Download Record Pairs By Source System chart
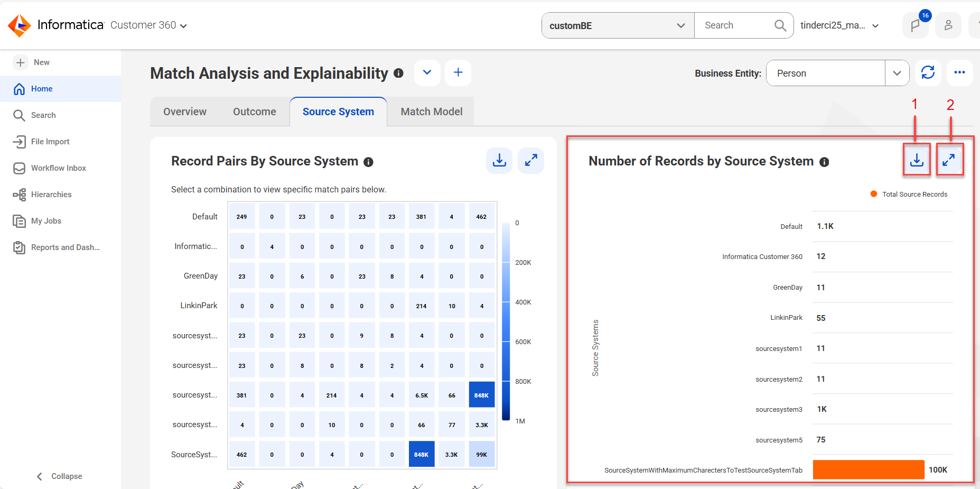This screenshot has height=489, width=980. pos(499,161)
